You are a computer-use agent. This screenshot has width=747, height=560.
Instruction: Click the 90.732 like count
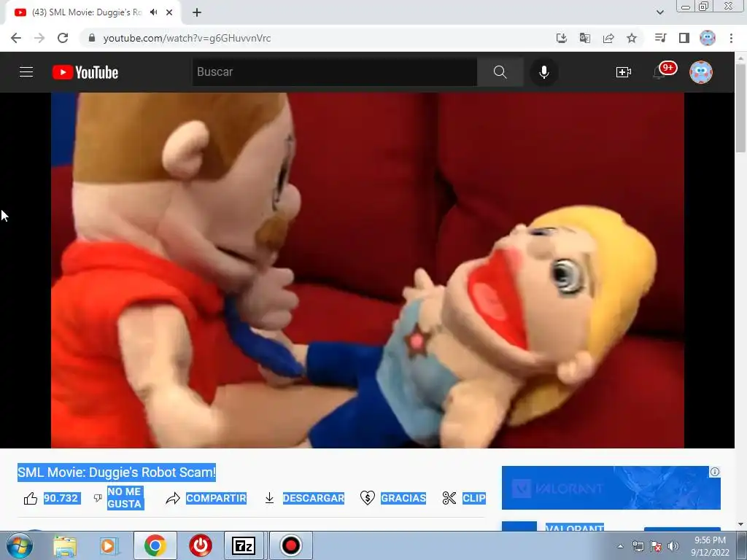tap(61, 498)
